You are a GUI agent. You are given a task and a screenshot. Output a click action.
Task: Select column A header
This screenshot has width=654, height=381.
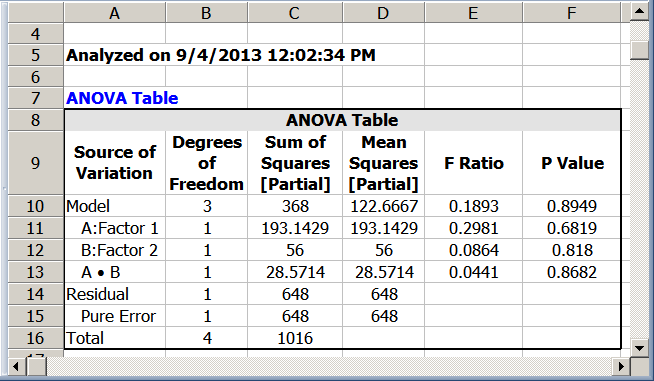[114, 13]
